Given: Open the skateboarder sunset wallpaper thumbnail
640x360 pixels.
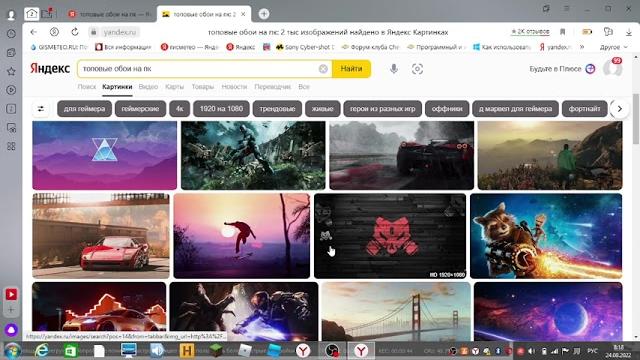Looking at the screenshot, I should 242,236.
